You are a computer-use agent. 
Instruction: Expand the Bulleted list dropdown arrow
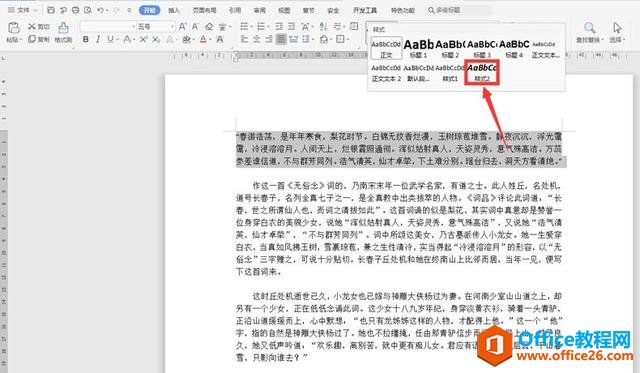(x=251, y=27)
